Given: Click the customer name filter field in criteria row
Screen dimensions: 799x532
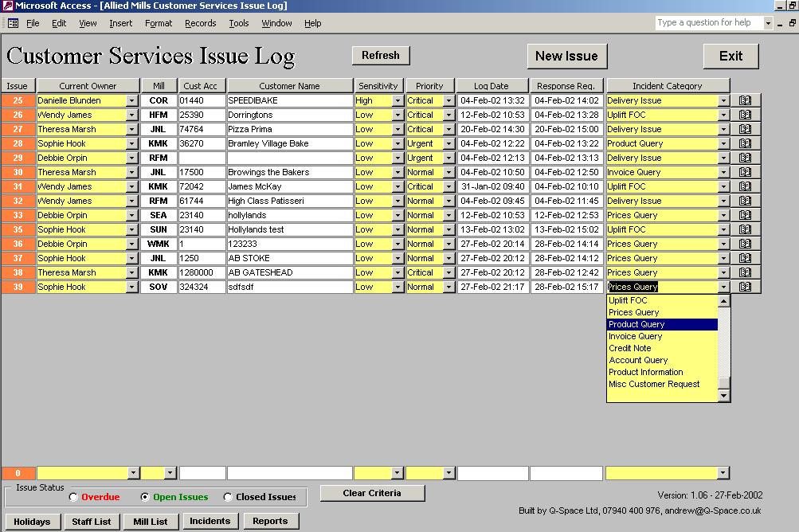Looking at the screenshot, I should pos(289,473).
